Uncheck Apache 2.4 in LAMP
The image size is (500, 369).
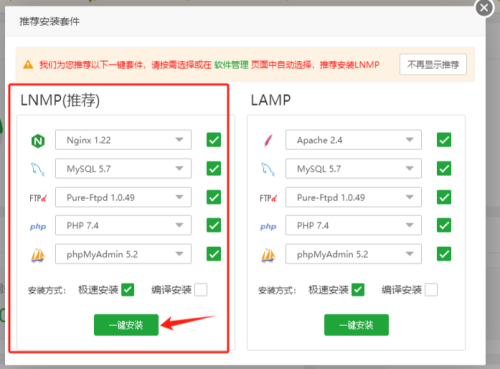pos(444,140)
